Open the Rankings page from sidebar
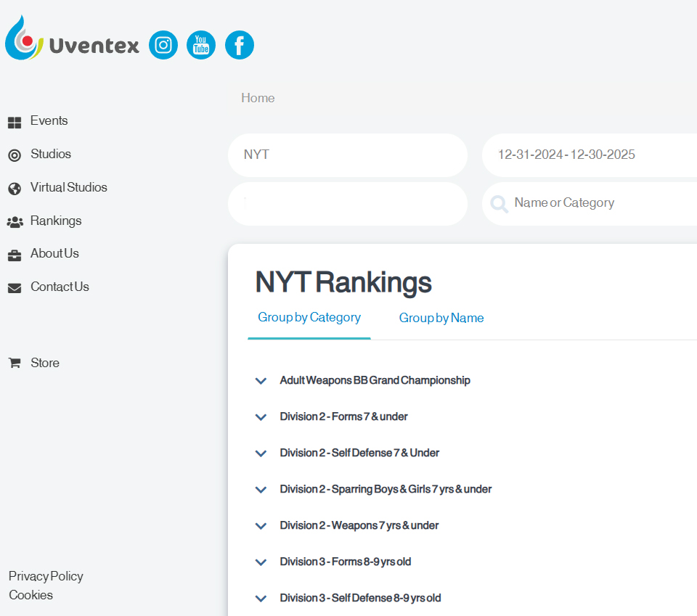Image resolution: width=697 pixels, height=616 pixels. click(x=55, y=221)
